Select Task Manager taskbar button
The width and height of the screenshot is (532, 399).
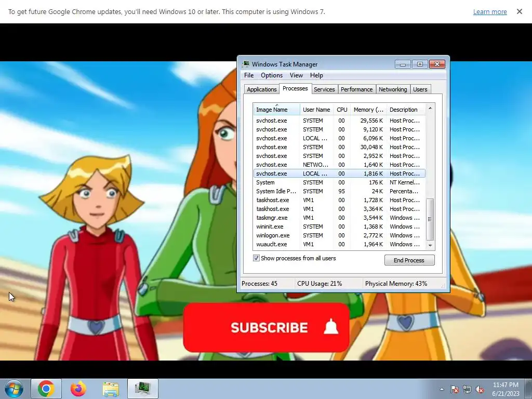pos(143,389)
